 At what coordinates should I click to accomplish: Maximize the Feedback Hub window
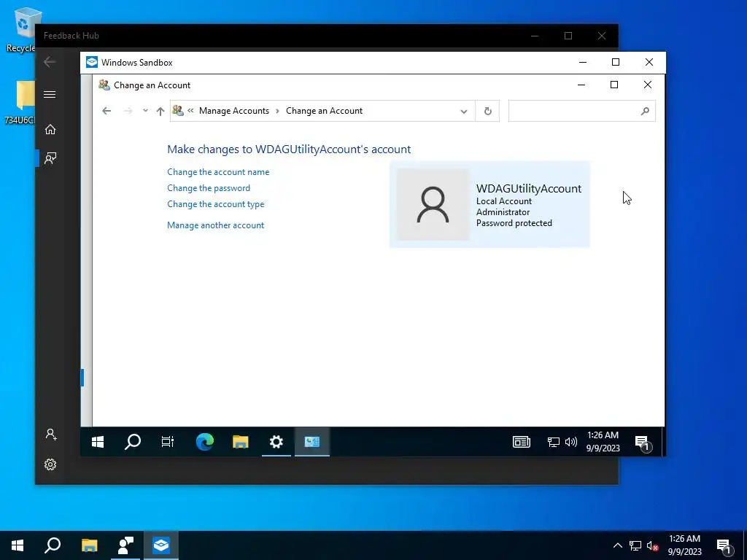[568, 36]
